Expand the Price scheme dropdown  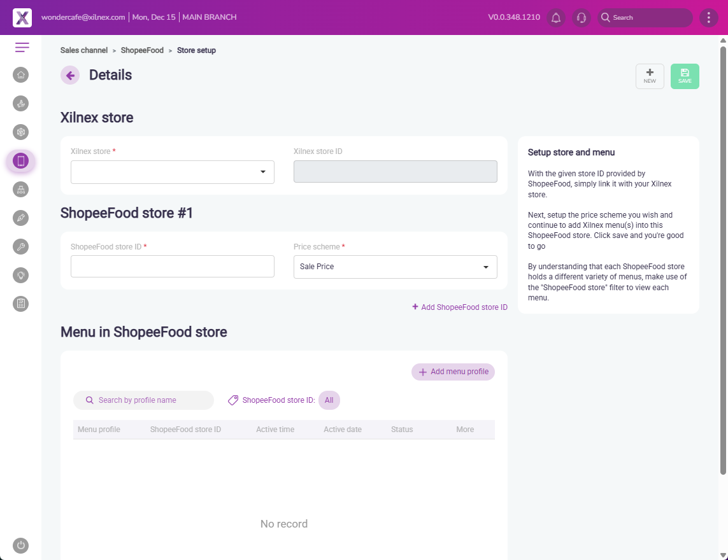(395, 267)
